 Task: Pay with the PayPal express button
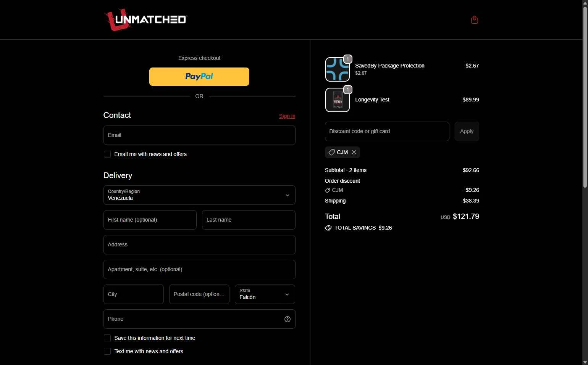pyautogui.click(x=199, y=77)
